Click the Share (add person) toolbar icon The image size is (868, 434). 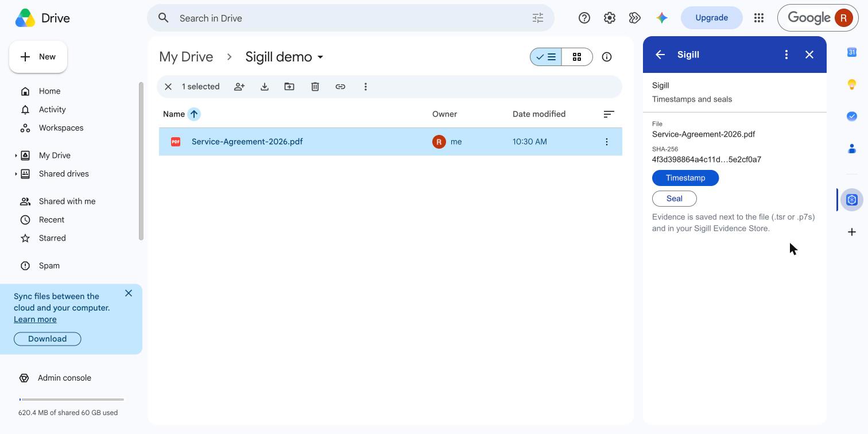point(239,87)
